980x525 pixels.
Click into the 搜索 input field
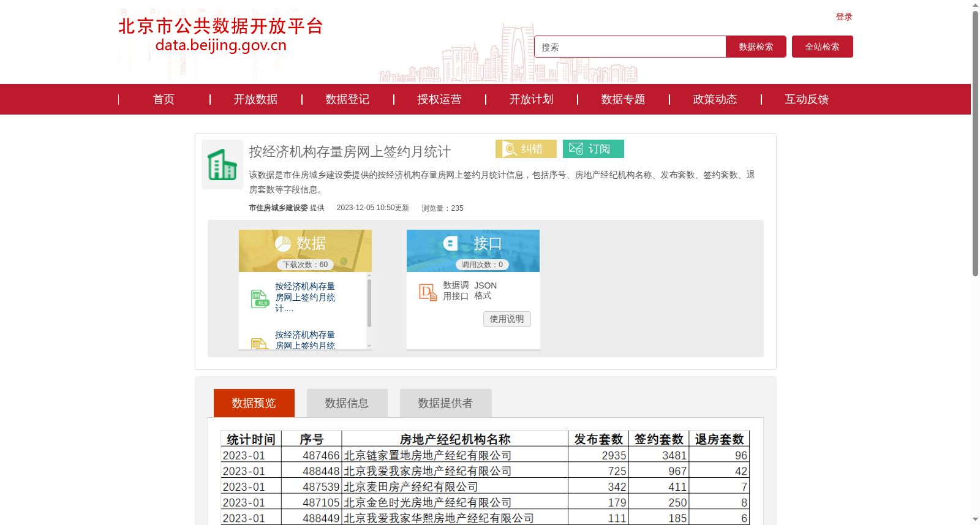[630, 47]
